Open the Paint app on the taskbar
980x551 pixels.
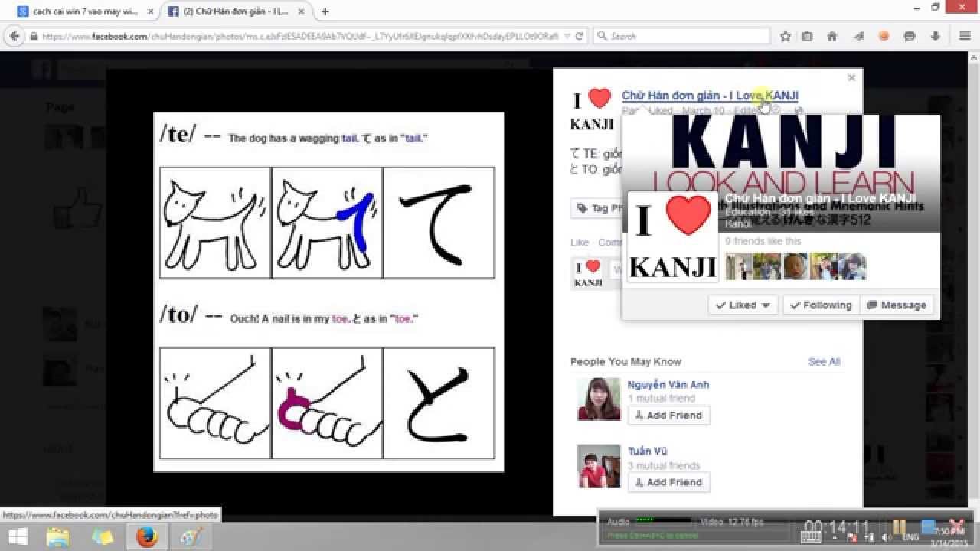pyautogui.click(x=188, y=537)
